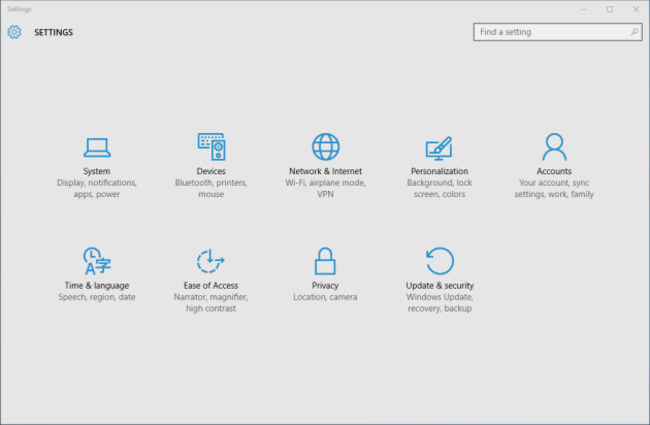Click 'Bluetooth, printers, mouse' description
Image resolution: width=650 pixels, height=425 pixels.
click(x=211, y=189)
